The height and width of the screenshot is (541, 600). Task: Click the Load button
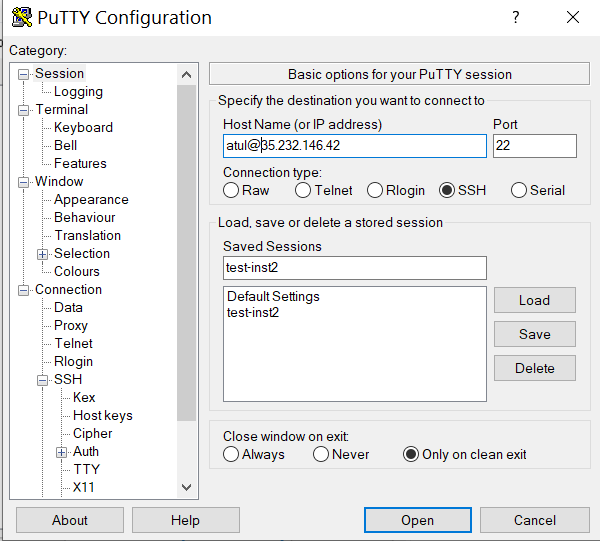(535, 300)
